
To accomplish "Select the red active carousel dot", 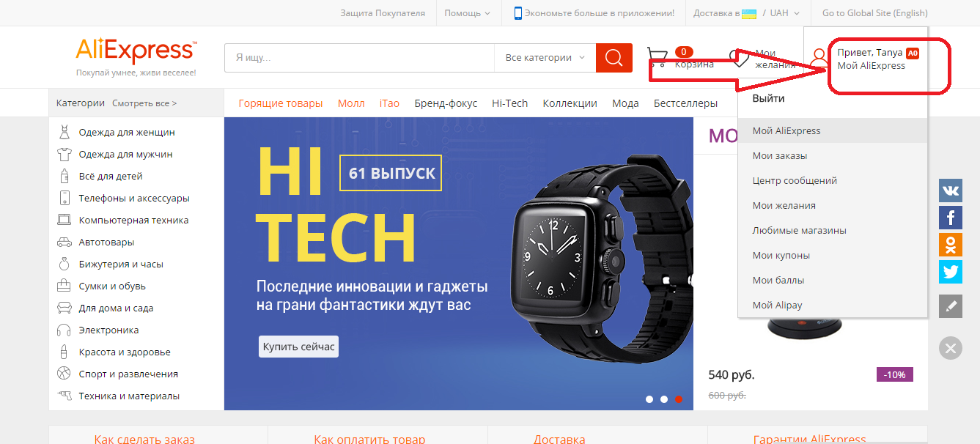I will 679,399.
